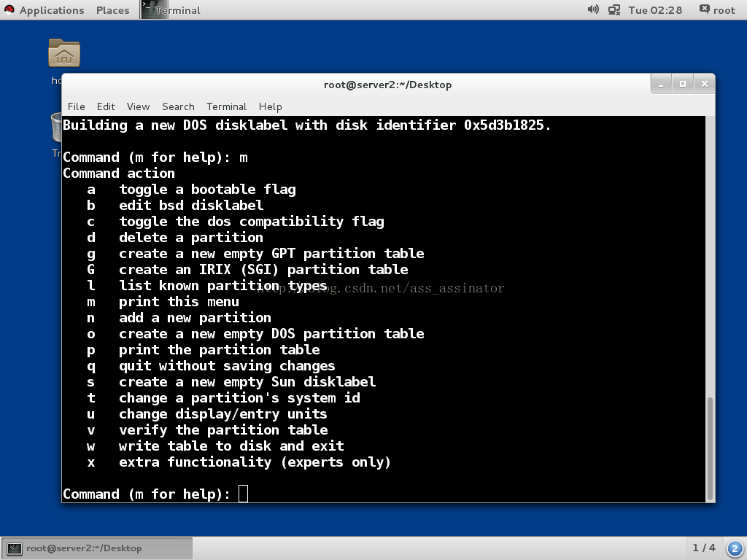Screen dimensions: 747x560
Task: Click the terminal cursor at the last prompt
Action: pos(243,494)
